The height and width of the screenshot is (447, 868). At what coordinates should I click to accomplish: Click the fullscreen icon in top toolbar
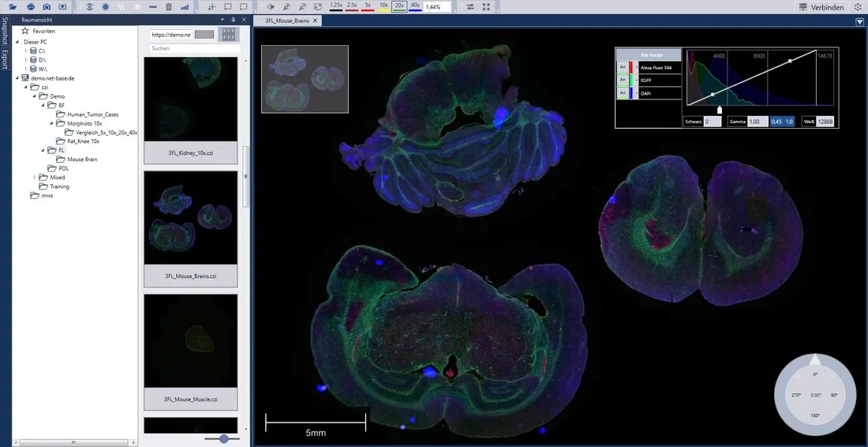tap(486, 6)
